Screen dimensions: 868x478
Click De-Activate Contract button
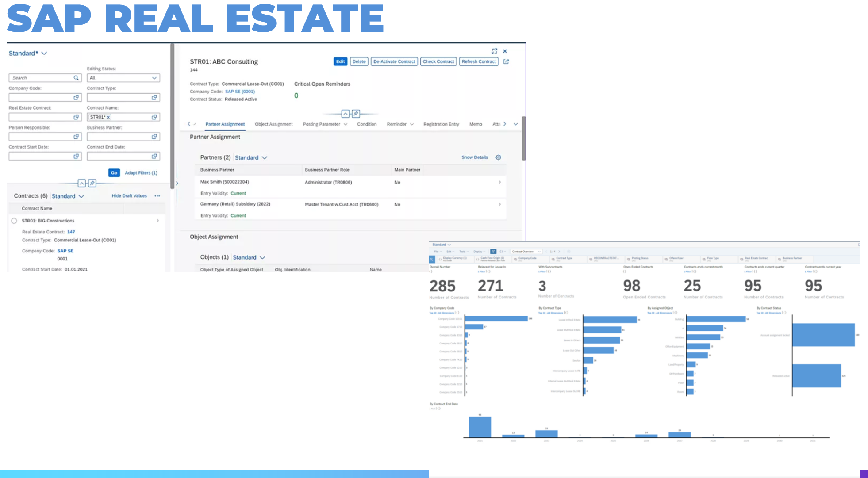pos(394,61)
